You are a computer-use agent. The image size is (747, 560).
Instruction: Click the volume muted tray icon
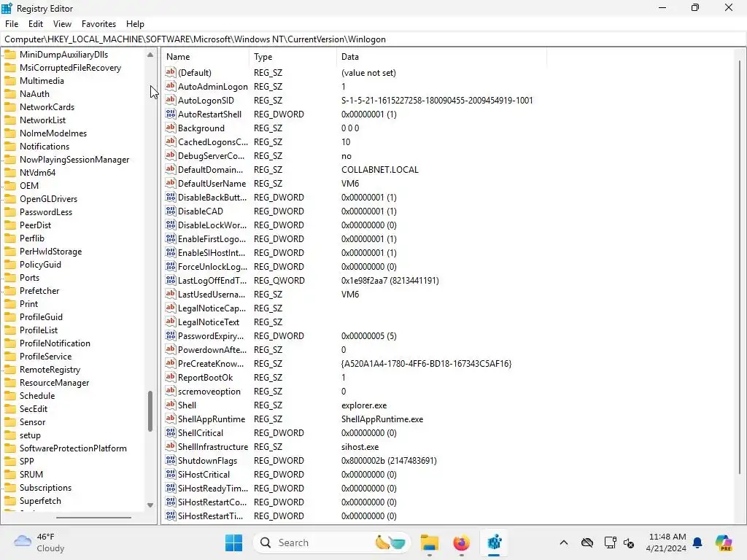pos(629,542)
